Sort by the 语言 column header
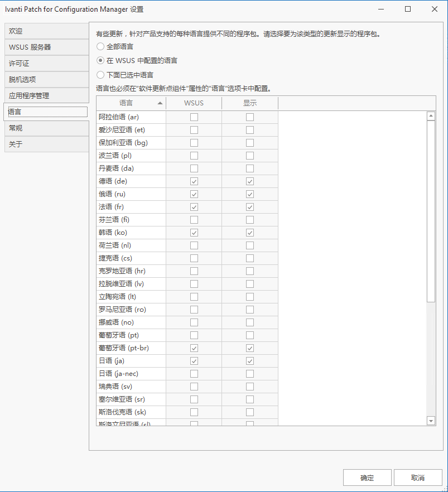 [x=131, y=103]
